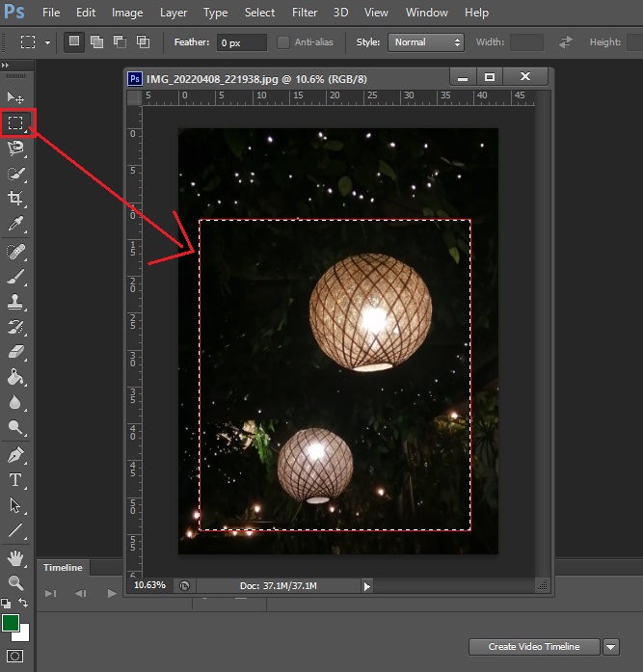Click the status bar preview icon

(184, 586)
